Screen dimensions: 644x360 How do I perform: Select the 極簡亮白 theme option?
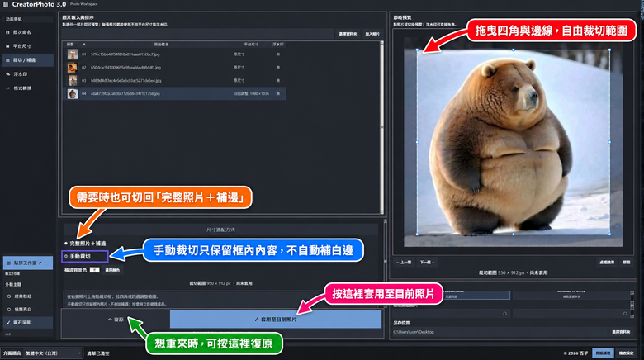coord(28,309)
